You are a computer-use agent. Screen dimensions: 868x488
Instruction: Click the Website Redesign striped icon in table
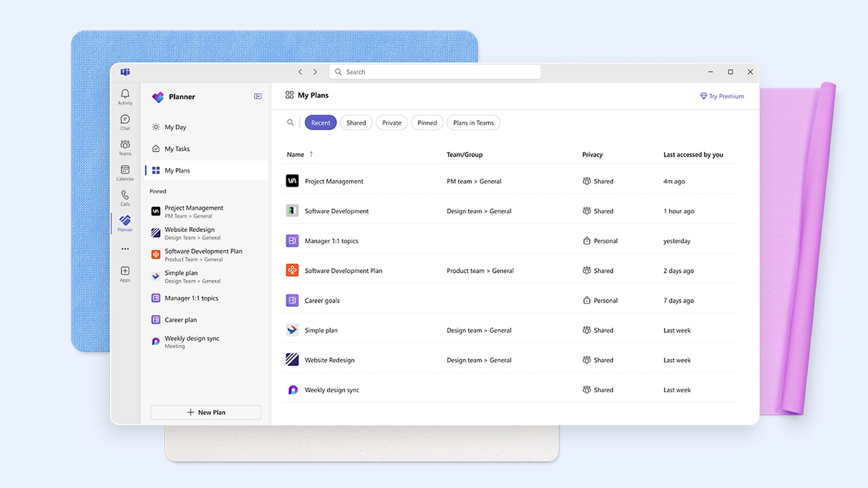pos(292,360)
